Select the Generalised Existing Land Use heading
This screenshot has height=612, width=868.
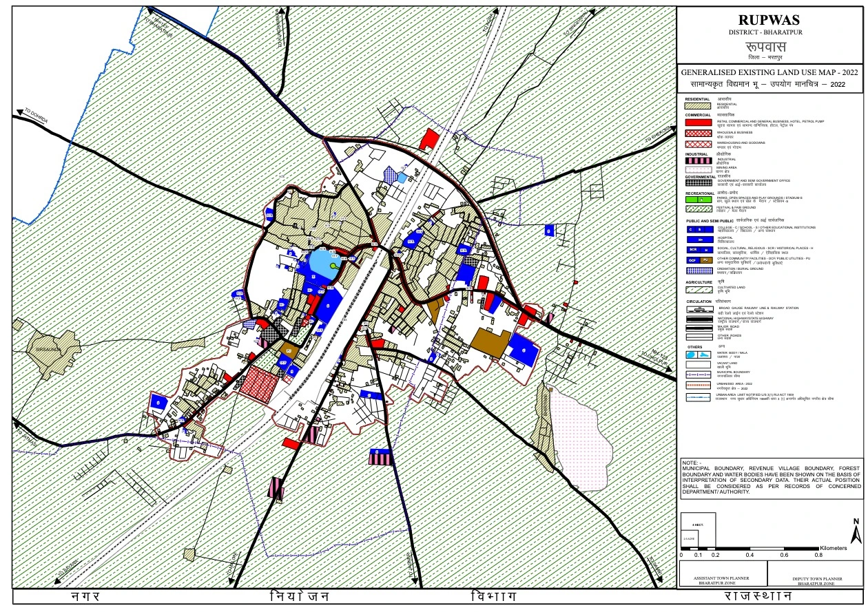[x=770, y=71]
